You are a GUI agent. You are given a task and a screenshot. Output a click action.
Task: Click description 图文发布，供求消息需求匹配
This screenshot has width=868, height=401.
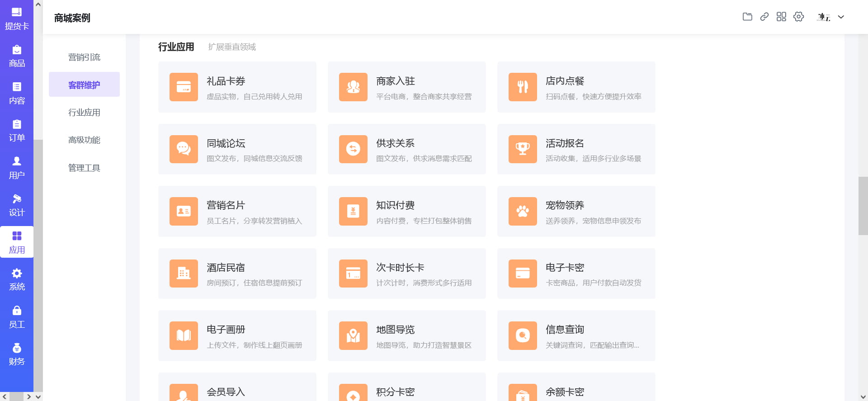424,158
